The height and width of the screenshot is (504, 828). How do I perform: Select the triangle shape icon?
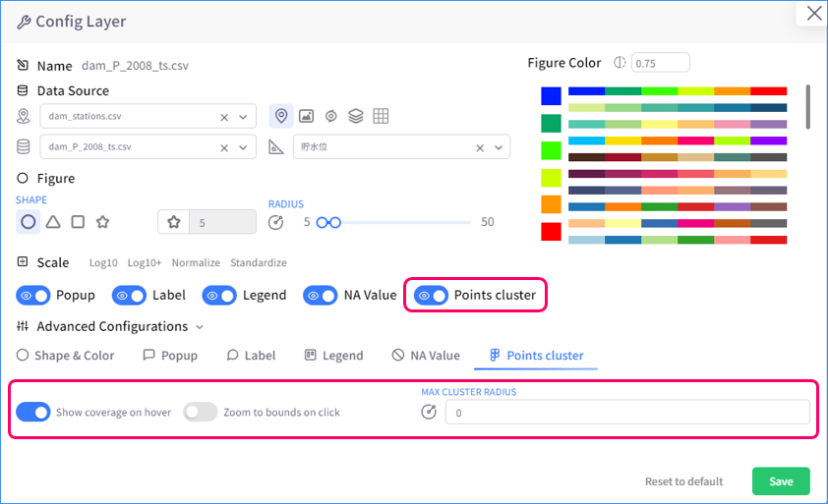click(53, 222)
